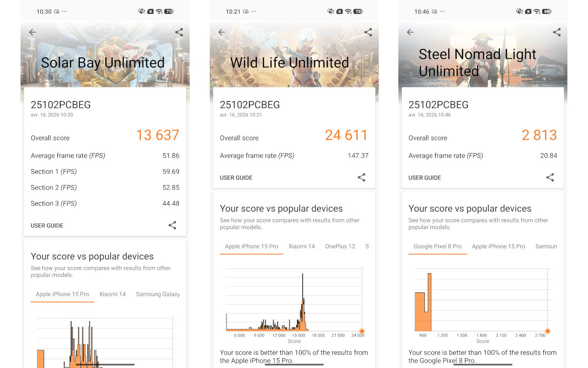Choose Xiaomi 14 tab under Wild Life

click(301, 246)
